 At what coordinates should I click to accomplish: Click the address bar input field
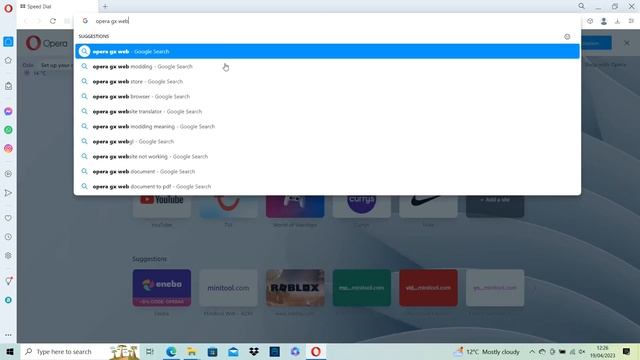point(327,21)
